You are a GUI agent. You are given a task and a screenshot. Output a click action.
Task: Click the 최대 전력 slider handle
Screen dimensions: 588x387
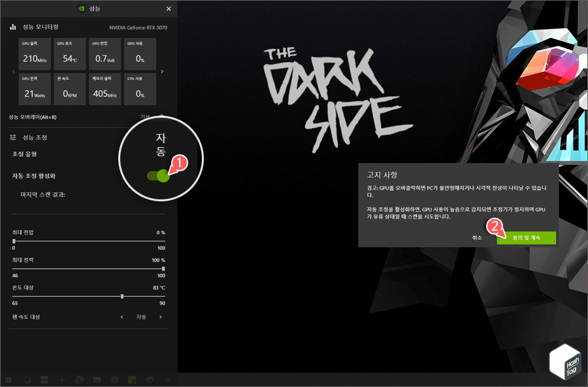(163, 269)
